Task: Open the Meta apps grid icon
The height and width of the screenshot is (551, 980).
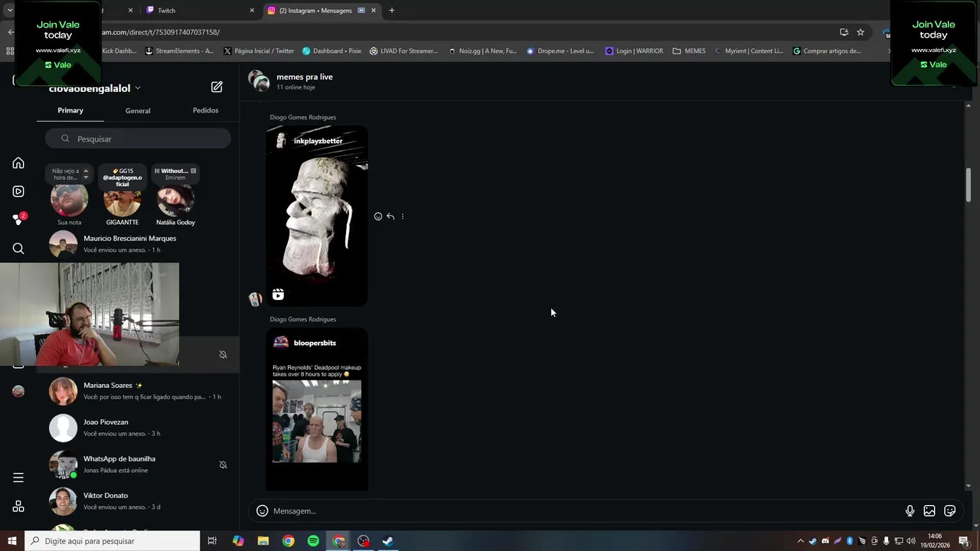Action: 18,507
